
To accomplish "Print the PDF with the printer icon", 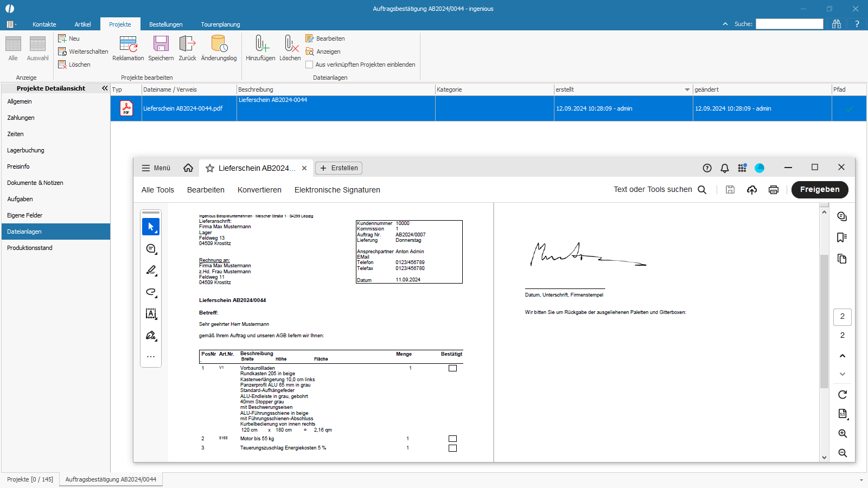I will [774, 190].
